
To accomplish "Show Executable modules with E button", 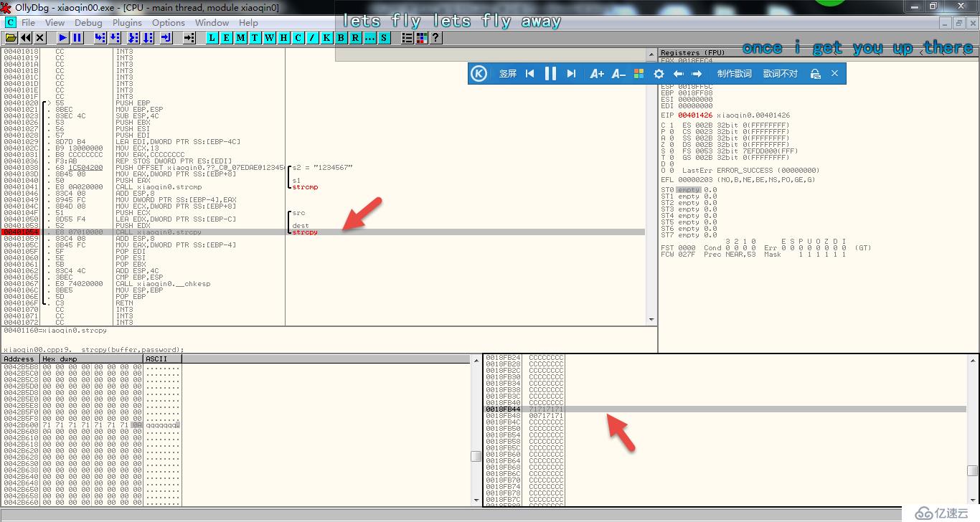I will pos(227,37).
